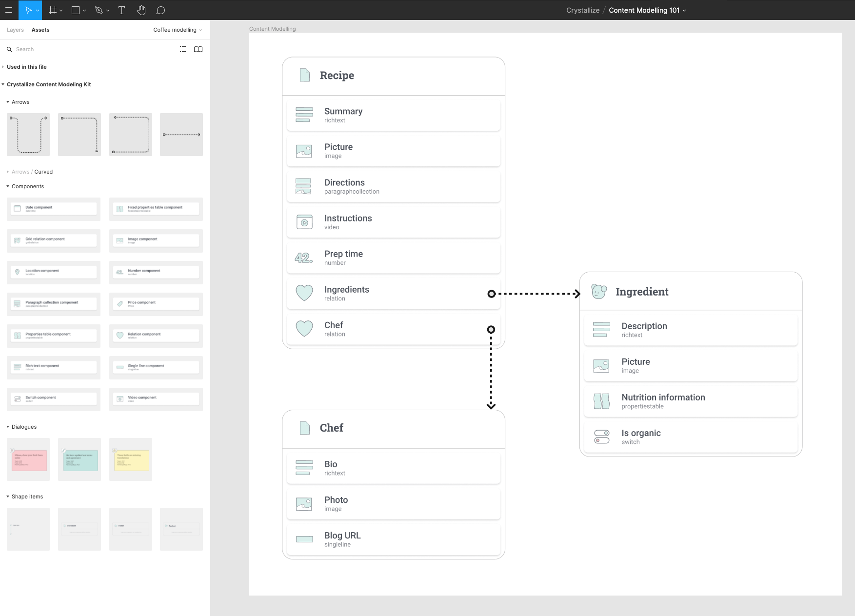This screenshot has width=855, height=616.
Task: Collapse the Dialogues asset group
Action: (x=8, y=427)
